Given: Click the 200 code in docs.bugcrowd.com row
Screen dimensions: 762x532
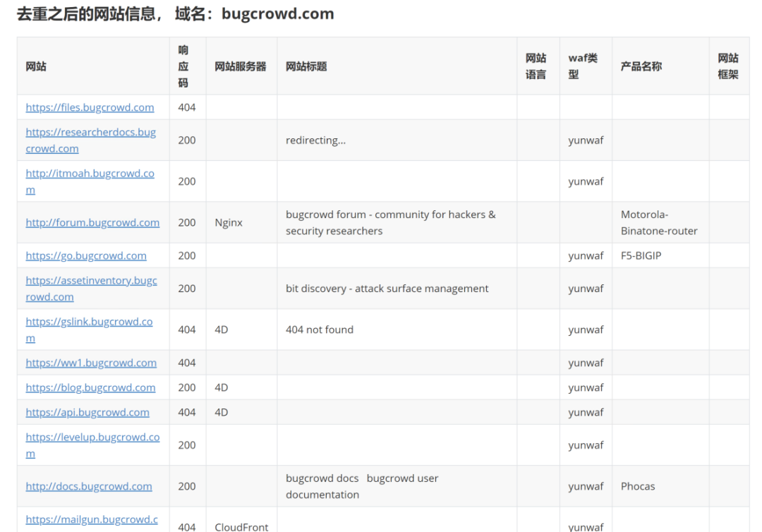Looking at the screenshot, I should tap(187, 486).
